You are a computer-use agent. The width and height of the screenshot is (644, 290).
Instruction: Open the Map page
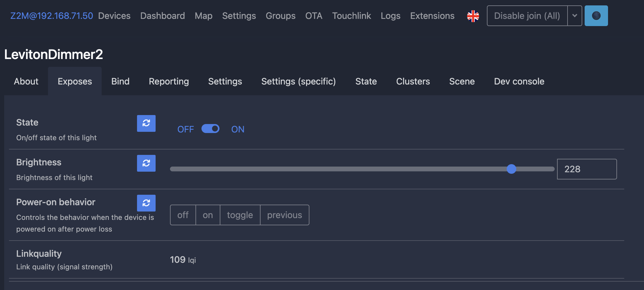(x=204, y=16)
